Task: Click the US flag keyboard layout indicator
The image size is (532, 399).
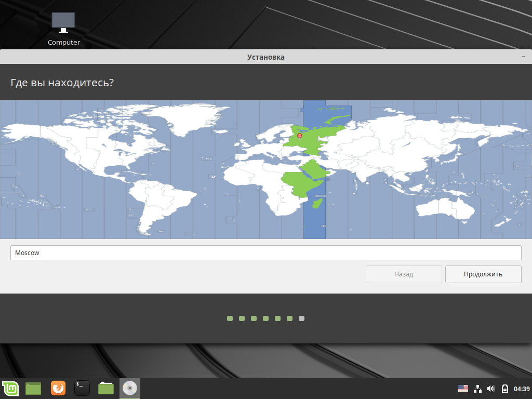Action: (x=463, y=389)
